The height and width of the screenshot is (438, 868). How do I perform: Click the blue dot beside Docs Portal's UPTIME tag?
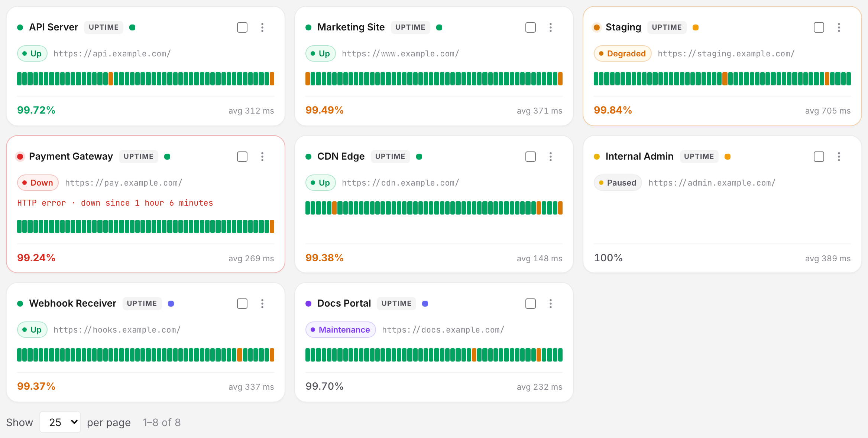click(425, 304)
